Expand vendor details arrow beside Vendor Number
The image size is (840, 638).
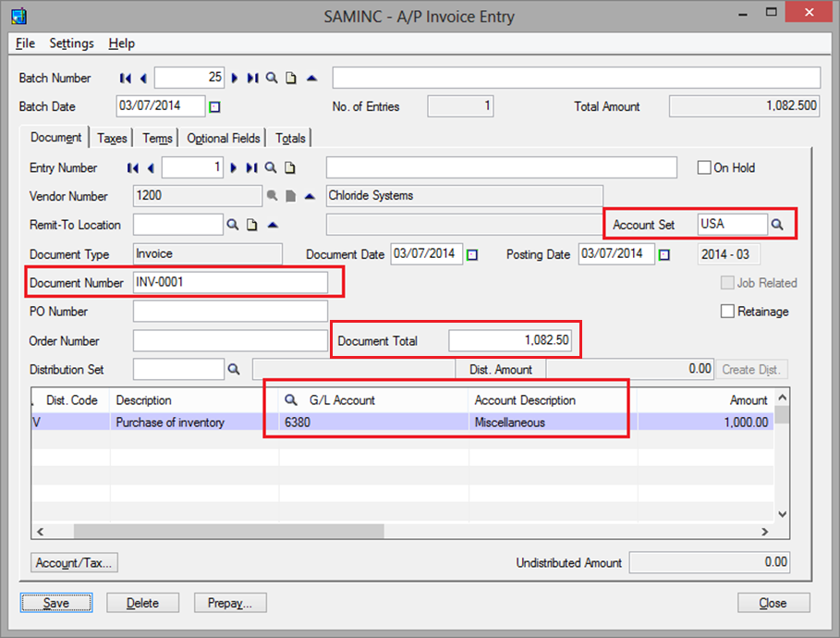click(x=310, y=196)
